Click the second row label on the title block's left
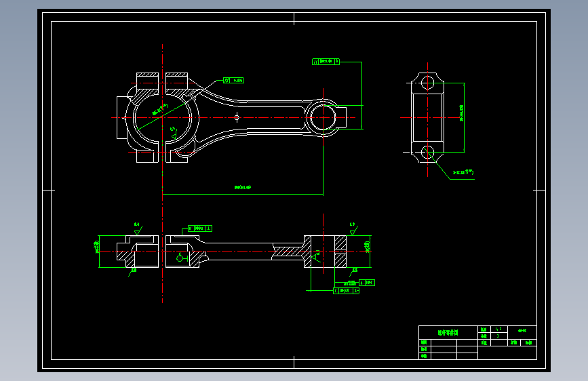This screenshot has height=381, width=588. coord(424,349)
